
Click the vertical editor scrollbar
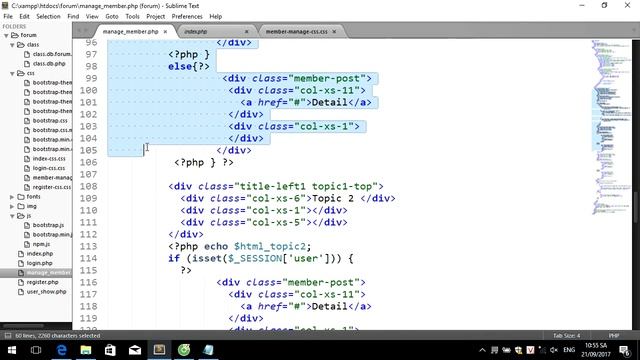[636, 207]
